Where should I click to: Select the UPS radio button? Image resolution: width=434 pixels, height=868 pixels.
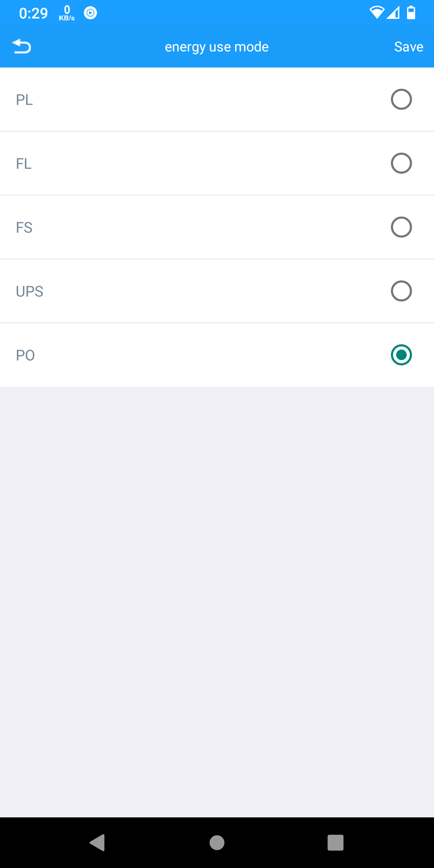[x=401, y=291]
